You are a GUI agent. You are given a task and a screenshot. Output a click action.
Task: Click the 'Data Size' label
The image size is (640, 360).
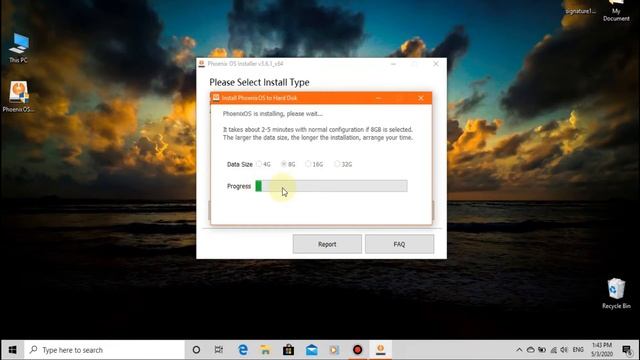point(240,164)
